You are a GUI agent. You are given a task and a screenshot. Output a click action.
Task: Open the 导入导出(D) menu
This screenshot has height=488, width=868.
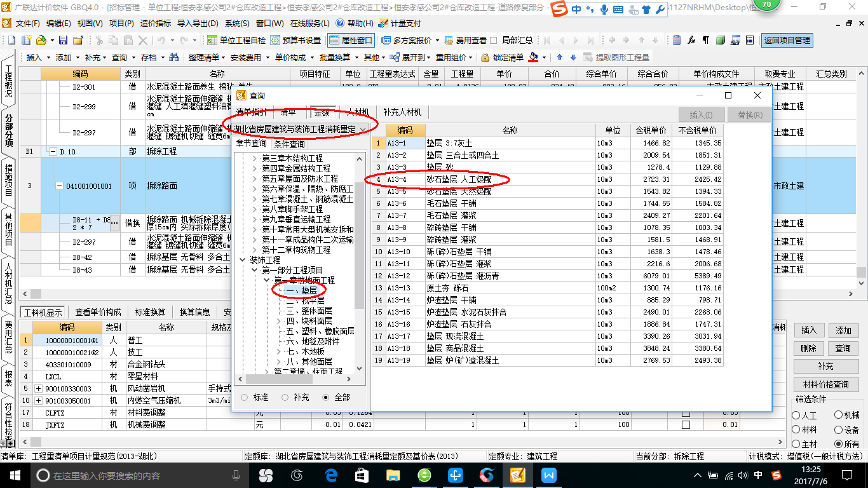[198, 24]
